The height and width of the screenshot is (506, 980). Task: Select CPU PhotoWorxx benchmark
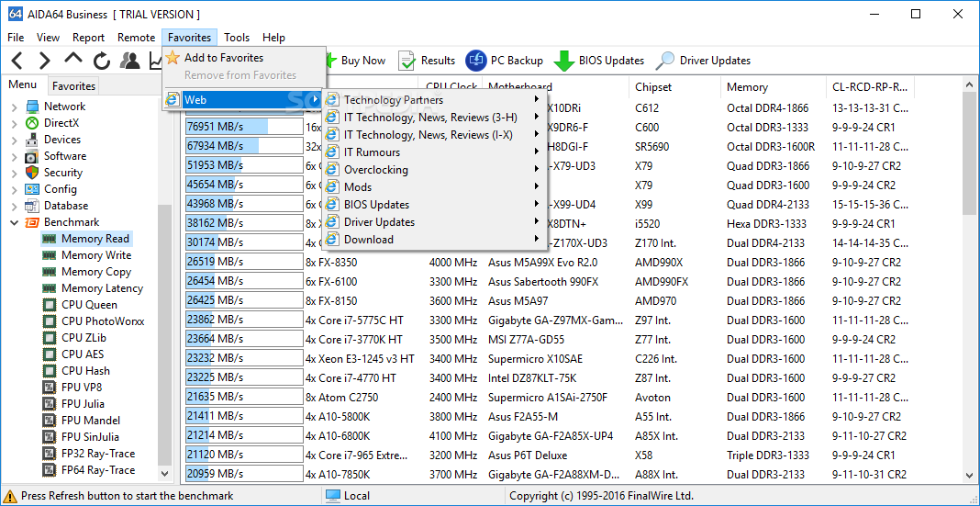(x=103, y=321)
